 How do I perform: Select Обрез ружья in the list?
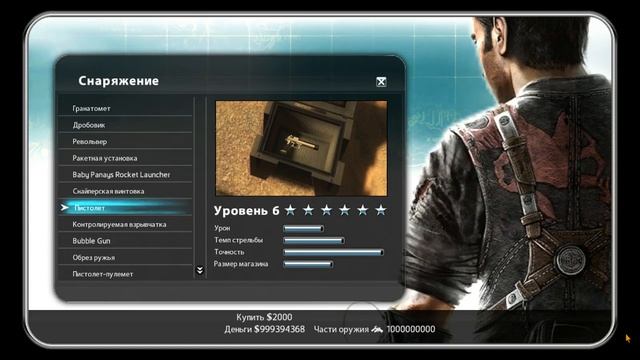125,258
